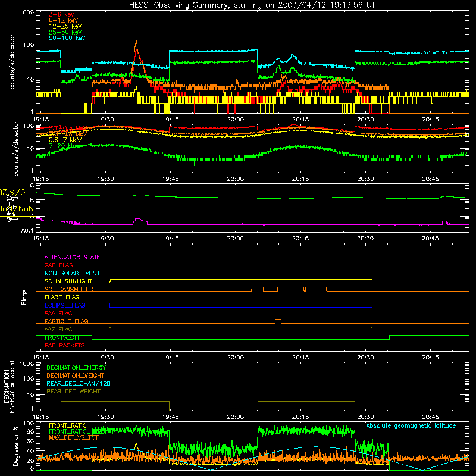476x476 pixels.
Task: Select the 12-25 keV legend label
Action: [65, 26]
